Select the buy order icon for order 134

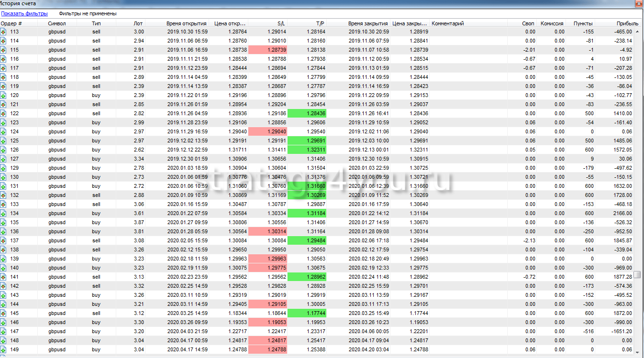(3, 213)
